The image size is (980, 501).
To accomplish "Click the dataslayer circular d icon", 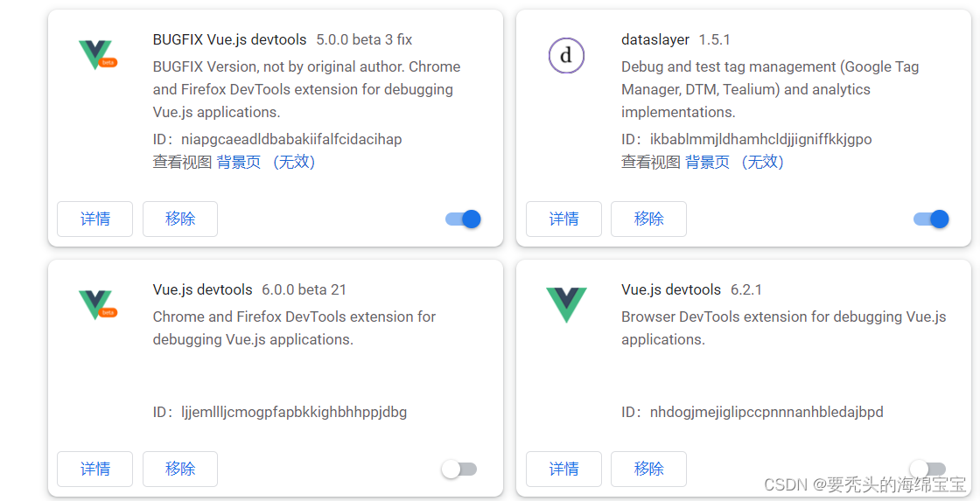I will click(566, 56).
